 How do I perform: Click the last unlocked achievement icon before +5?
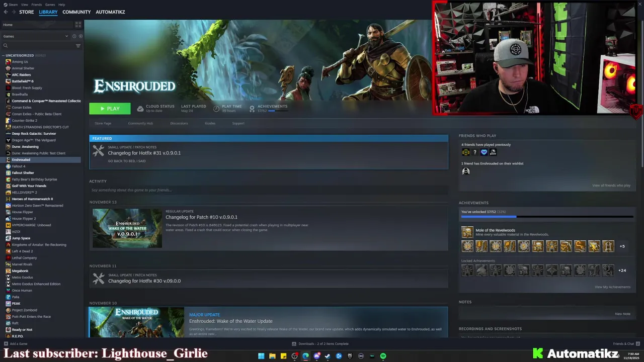click(608, 246)
